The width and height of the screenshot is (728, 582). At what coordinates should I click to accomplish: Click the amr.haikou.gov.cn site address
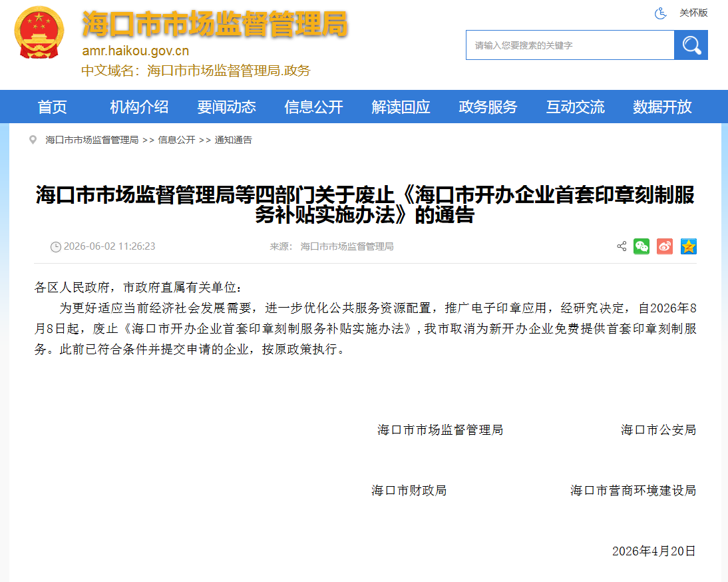136,51
